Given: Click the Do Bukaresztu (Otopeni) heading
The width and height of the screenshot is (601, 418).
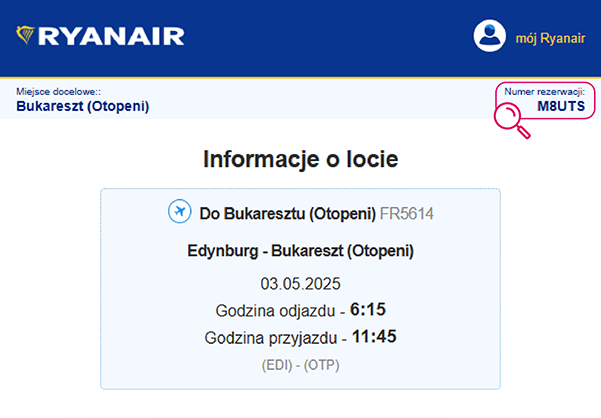Looking at the screenshot, I should 288,214.
